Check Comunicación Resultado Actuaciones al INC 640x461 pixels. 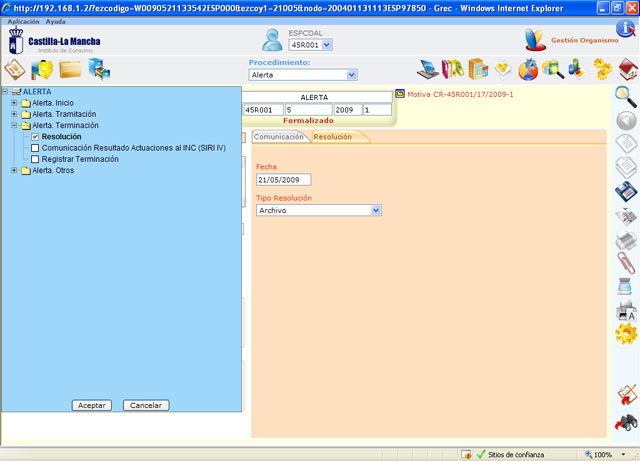35,148
